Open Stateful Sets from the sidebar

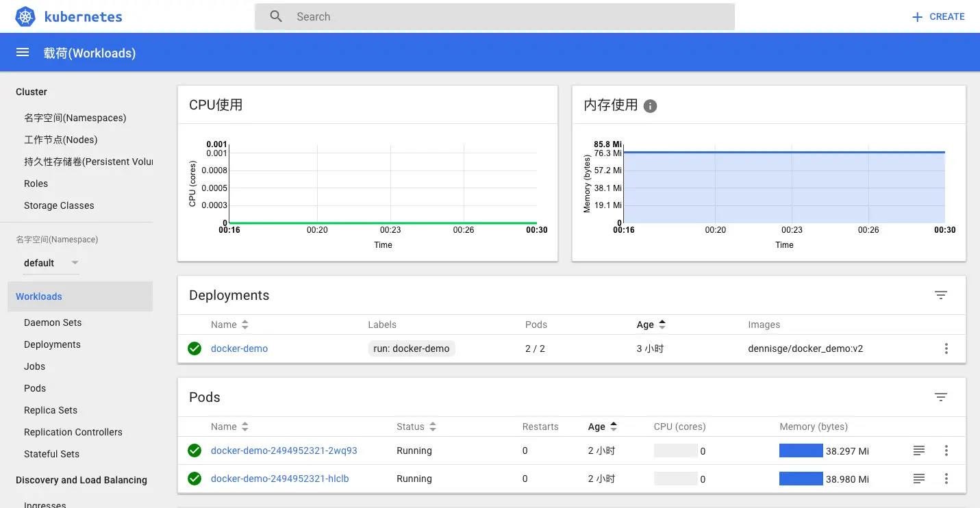[51, 453]
